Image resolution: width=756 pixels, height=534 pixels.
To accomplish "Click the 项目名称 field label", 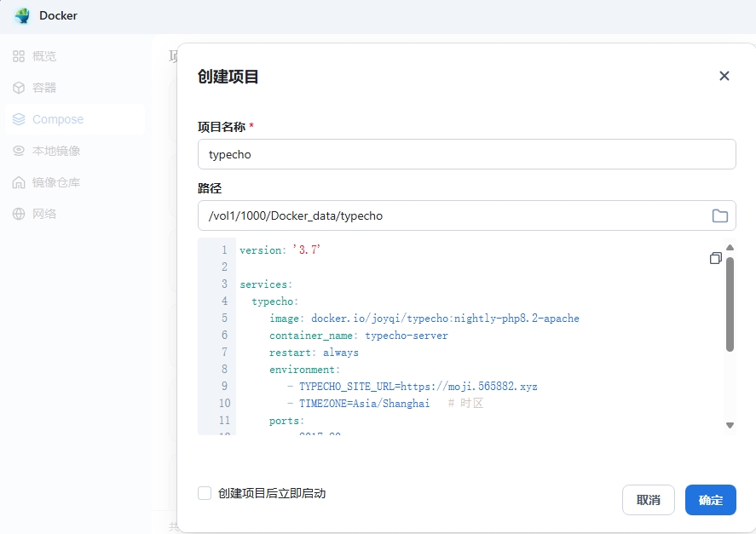I will [x=222, y=127].
